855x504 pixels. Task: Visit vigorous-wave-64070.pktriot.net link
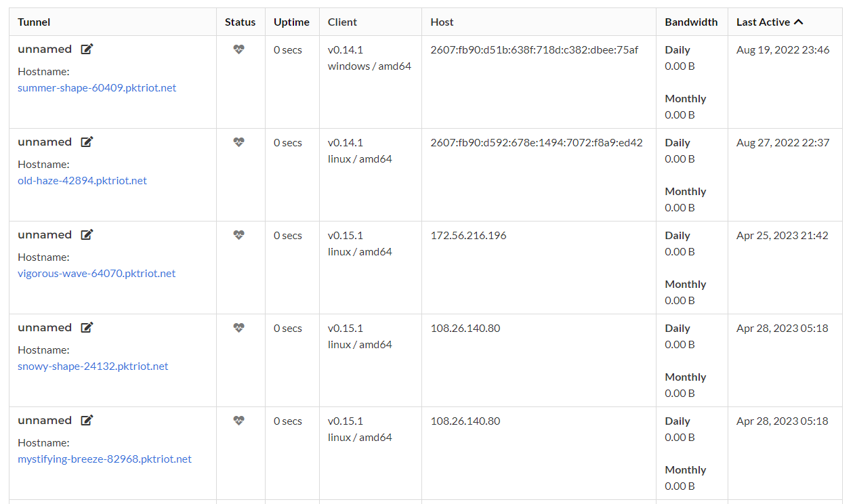click(97, 274)
